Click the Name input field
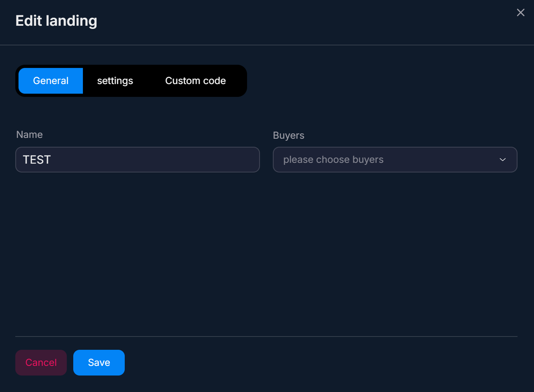This screenshot has width=534, height=392. [x=138, y=160]
